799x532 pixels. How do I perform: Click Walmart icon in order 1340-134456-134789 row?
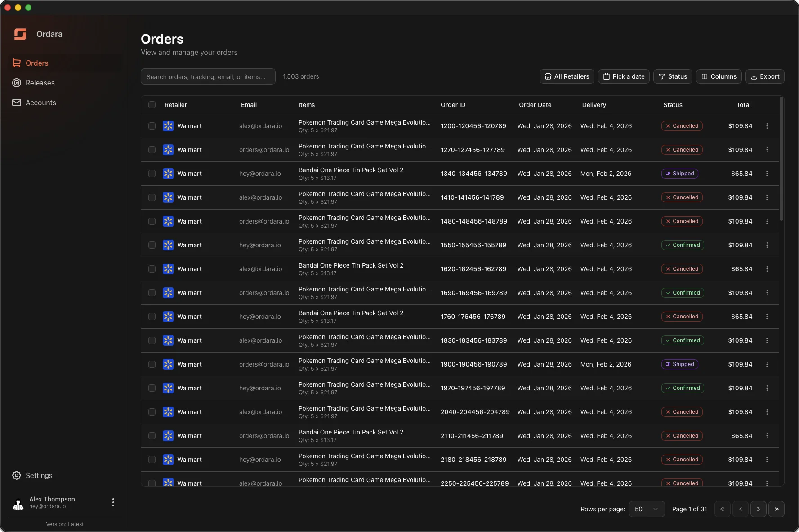coord(168,174)
